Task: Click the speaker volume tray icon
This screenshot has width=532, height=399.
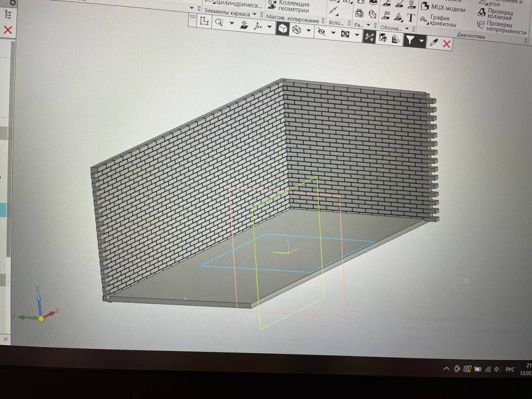Action: click(497, 369)
